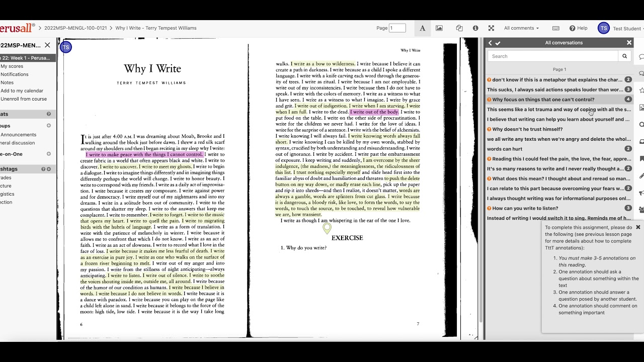Open conversation "This sucks, I always said actions"
The width and height of the screenshot is (644, 362).
559,89
